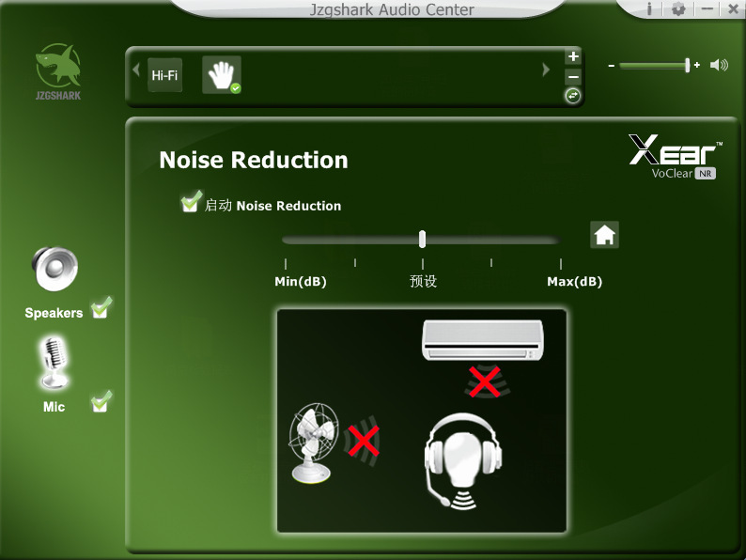Add a profile with the plus button
Screen dimensions: 746x560
[x=573, y=56]
